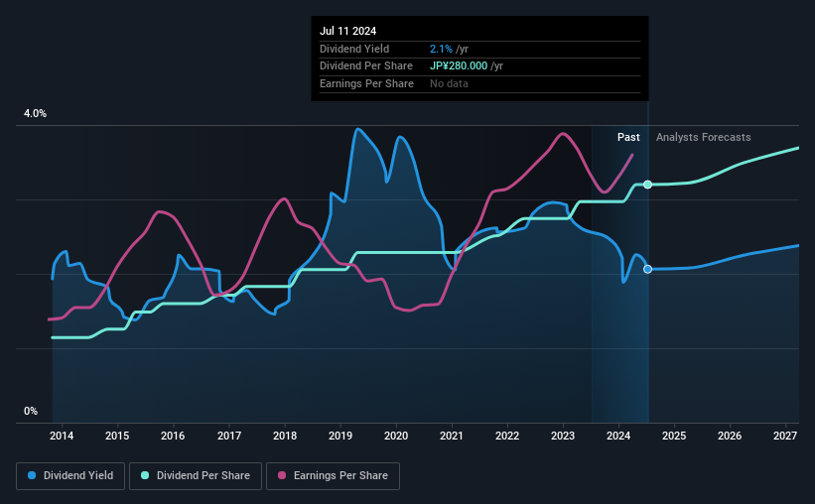This screenshot has width=815, height=504.
Task: Click the 2020 x-axis label
Action: (x=396, y=436)
